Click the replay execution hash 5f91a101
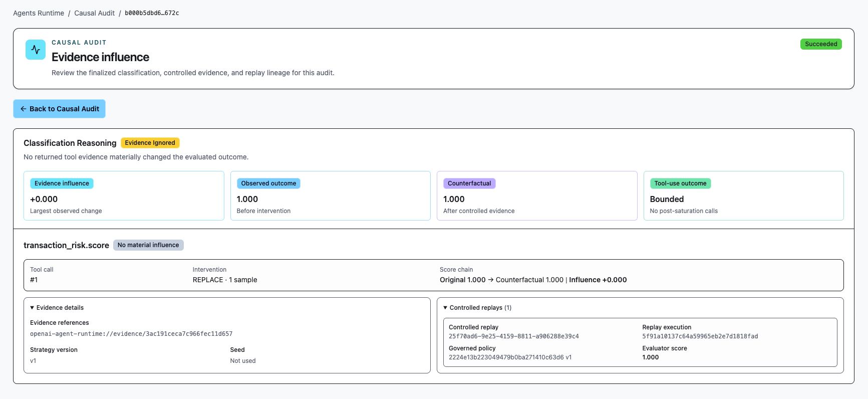The width and height of the screenshot is (868, 399). [x=700, y=336]
